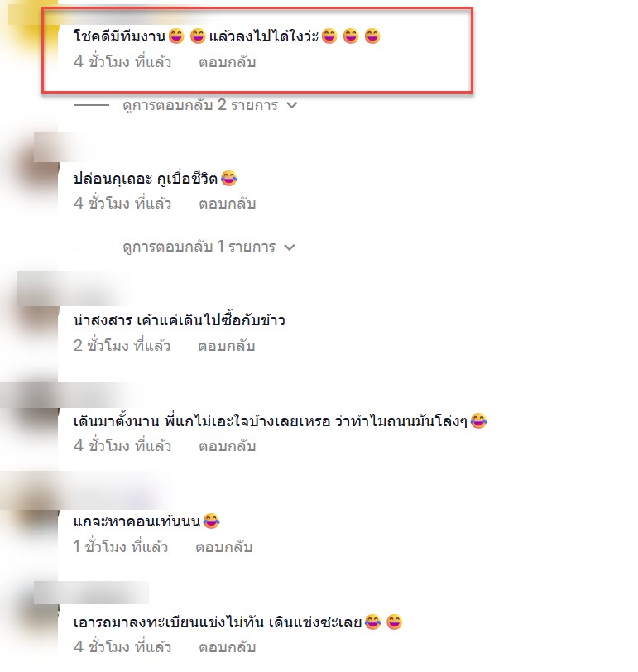Click the first grinning emoji after 'โชคดีมีทีมงาน'
The image size is (638, 672).
pyautogui.click(x=176, y=36)
